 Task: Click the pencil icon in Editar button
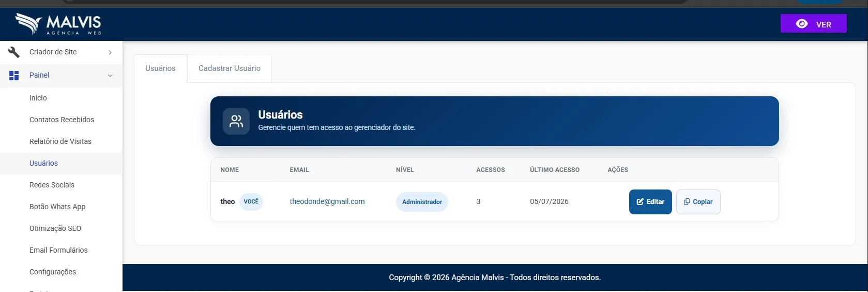pos(640,202)
